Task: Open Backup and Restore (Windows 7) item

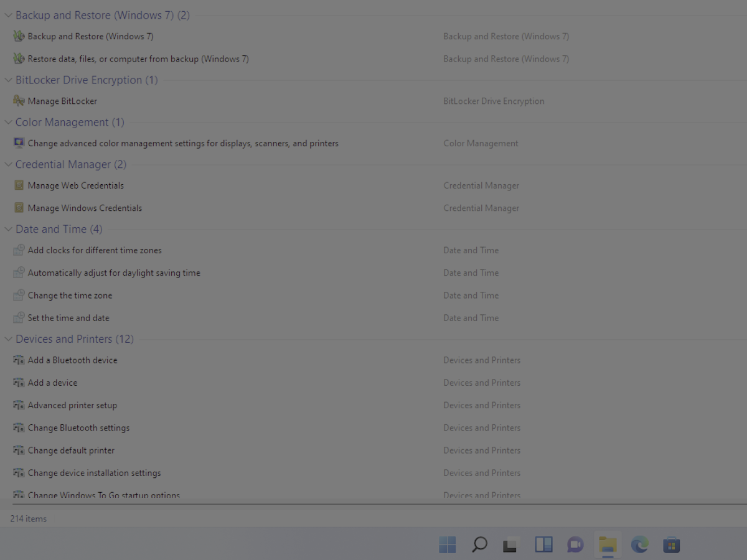Action: click(90, 36)
